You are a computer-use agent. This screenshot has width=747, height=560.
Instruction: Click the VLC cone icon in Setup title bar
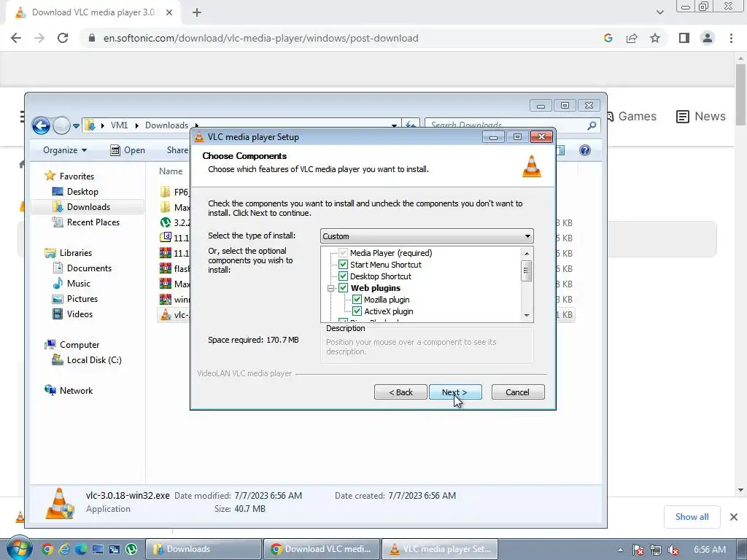click(x=199, y=136)
